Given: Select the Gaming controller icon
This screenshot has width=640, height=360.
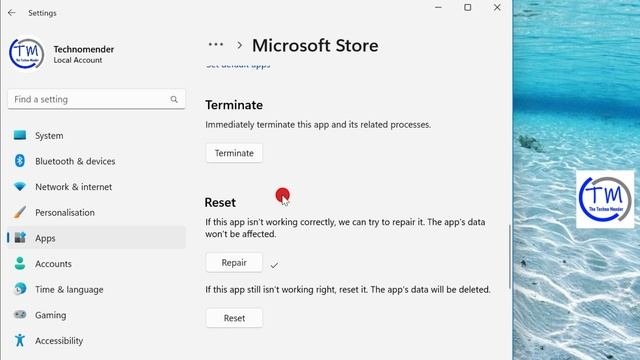Looking at the screenshot, I should coord(20,315).
